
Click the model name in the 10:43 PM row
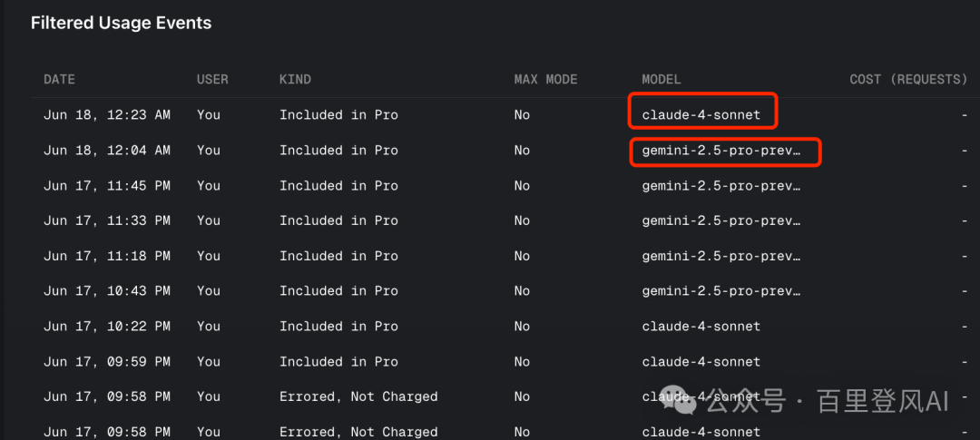point(721,291)
